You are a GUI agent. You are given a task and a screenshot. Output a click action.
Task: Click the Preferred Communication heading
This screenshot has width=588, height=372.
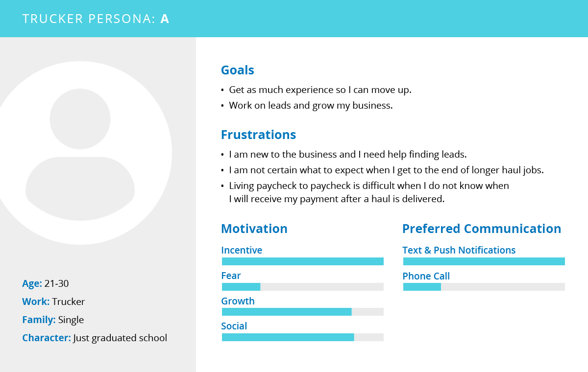click(x=482, y=229)
